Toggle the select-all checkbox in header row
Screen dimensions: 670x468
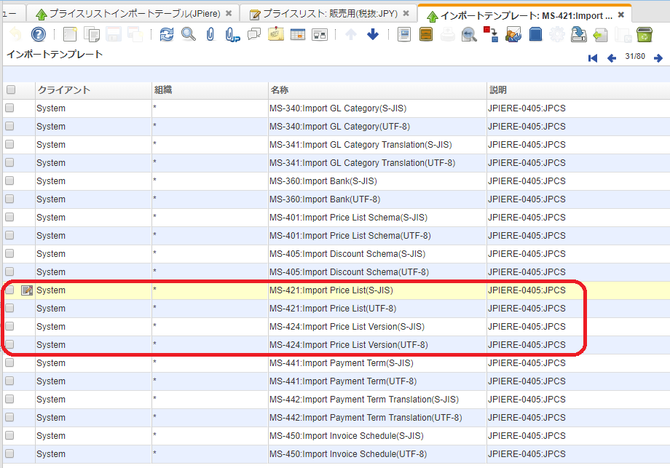click(x=11, y=89)
